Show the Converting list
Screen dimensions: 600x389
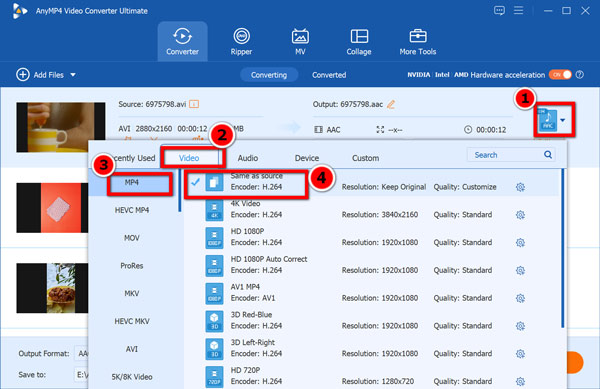click(x=269, y=75)
